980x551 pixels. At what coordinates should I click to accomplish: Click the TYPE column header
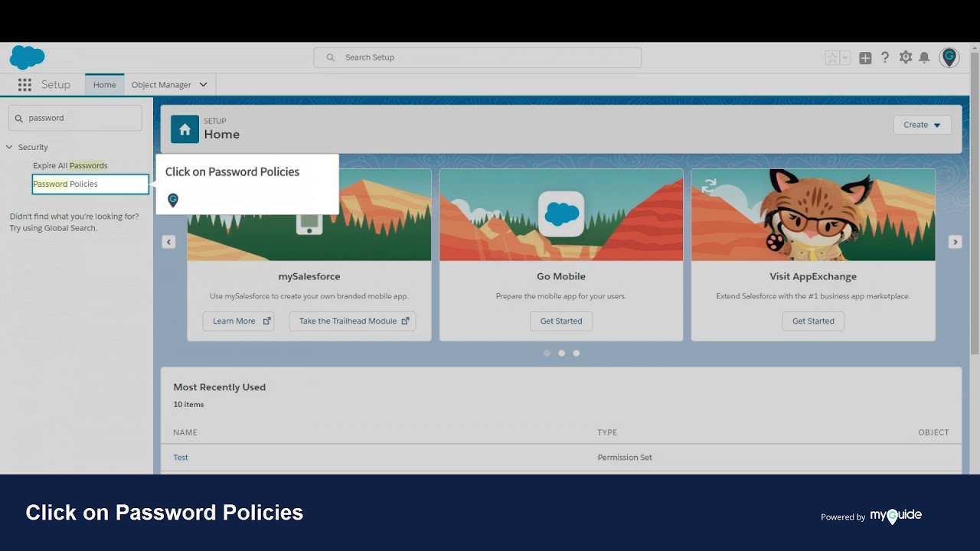point(607,432)
